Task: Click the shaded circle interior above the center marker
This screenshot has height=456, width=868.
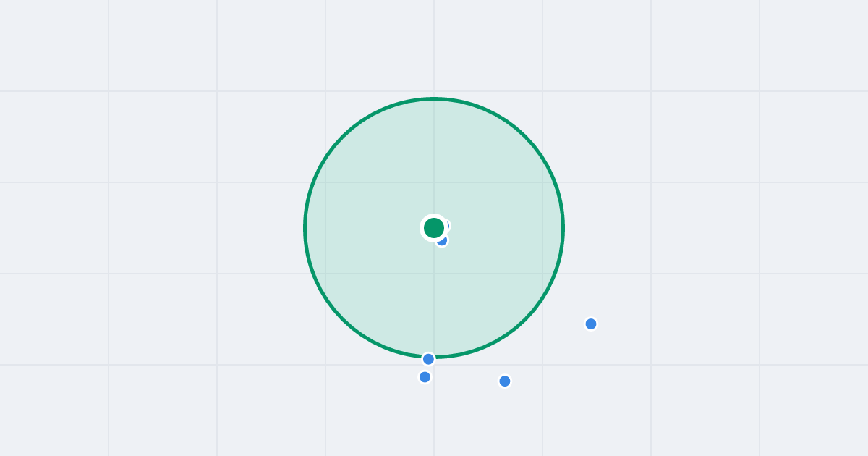Action: click(x=434, y=156)
